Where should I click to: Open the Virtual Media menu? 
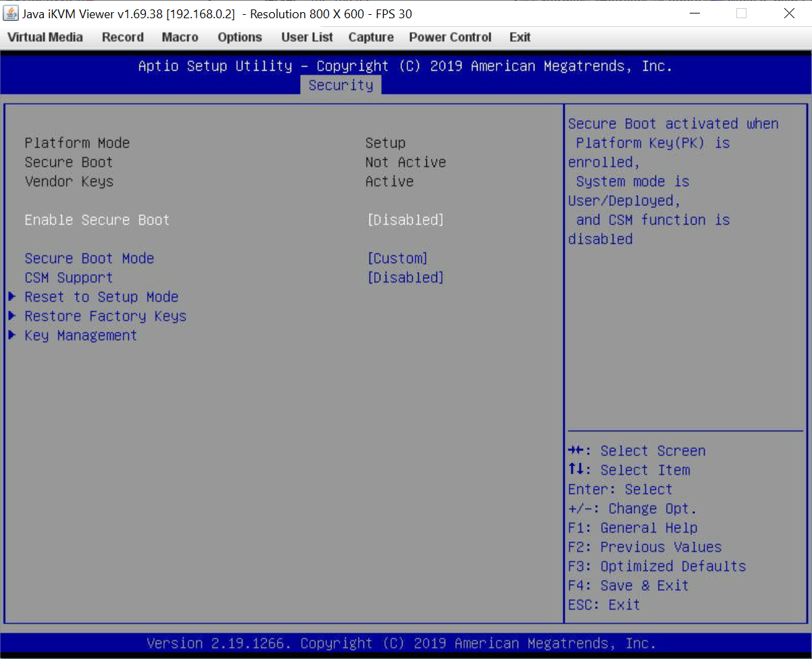tap(45, 37)
